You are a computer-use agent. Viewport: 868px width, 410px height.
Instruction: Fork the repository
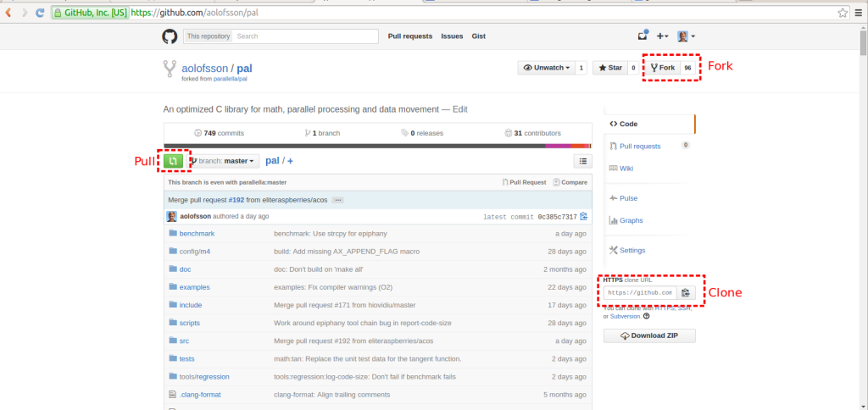click(663, 68)
